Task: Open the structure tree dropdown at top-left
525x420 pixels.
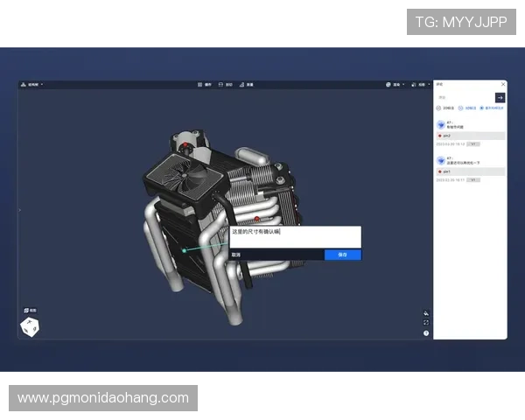Action: pyautogui.click(x=35, y=85)
